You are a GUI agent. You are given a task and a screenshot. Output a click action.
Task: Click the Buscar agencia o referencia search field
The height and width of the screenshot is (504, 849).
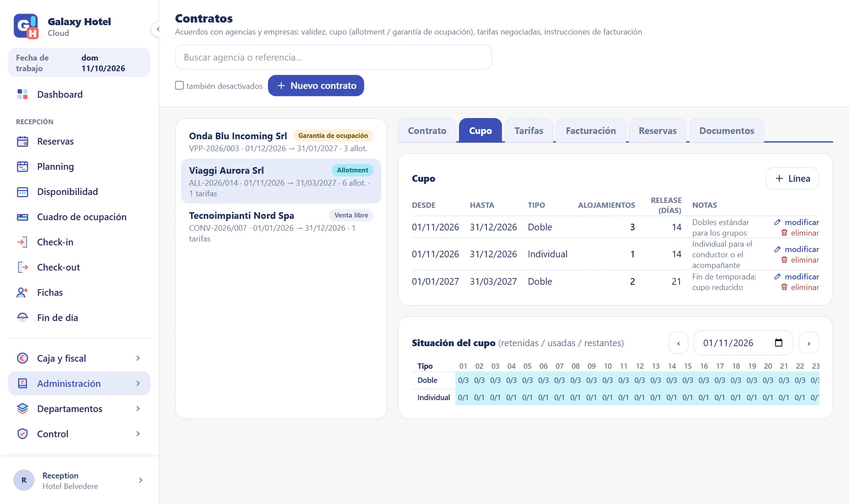[x=333, y=57]
